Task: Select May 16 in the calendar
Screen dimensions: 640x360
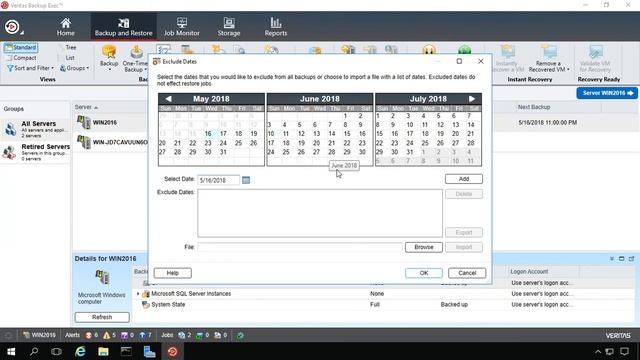Action: click(x=208, y=133)
